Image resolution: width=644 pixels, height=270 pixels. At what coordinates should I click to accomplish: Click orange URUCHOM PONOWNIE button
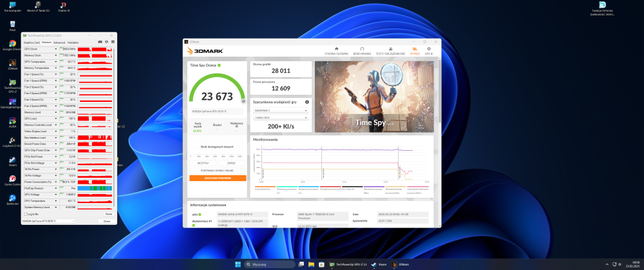218,178
